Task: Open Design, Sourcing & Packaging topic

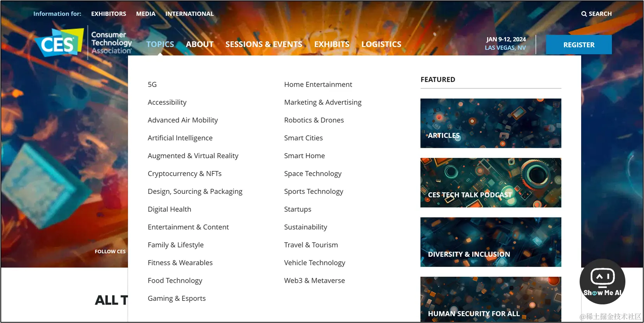Action: coord(195,192)
